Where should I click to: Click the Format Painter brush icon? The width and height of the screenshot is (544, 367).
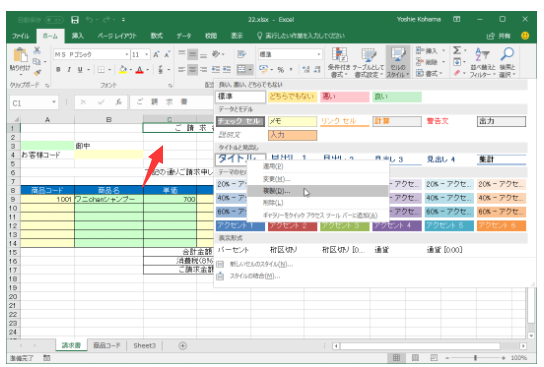point(37,72)
